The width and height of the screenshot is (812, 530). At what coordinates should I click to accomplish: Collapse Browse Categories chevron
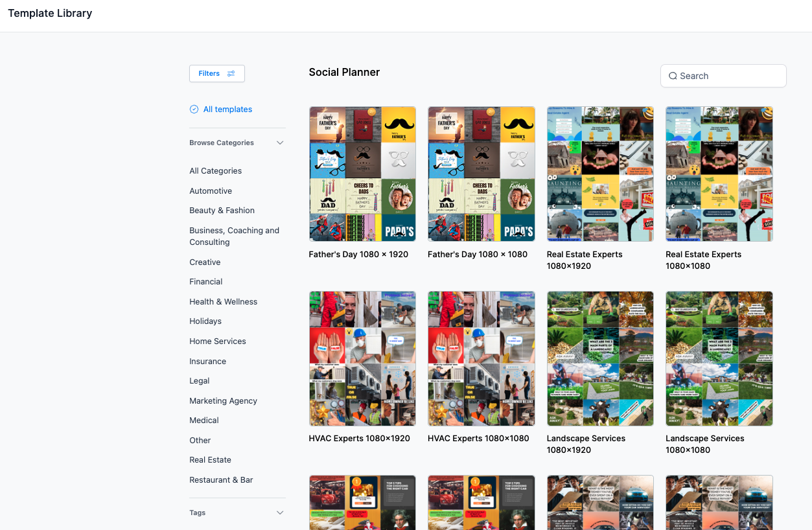click(x=280, y=143)
